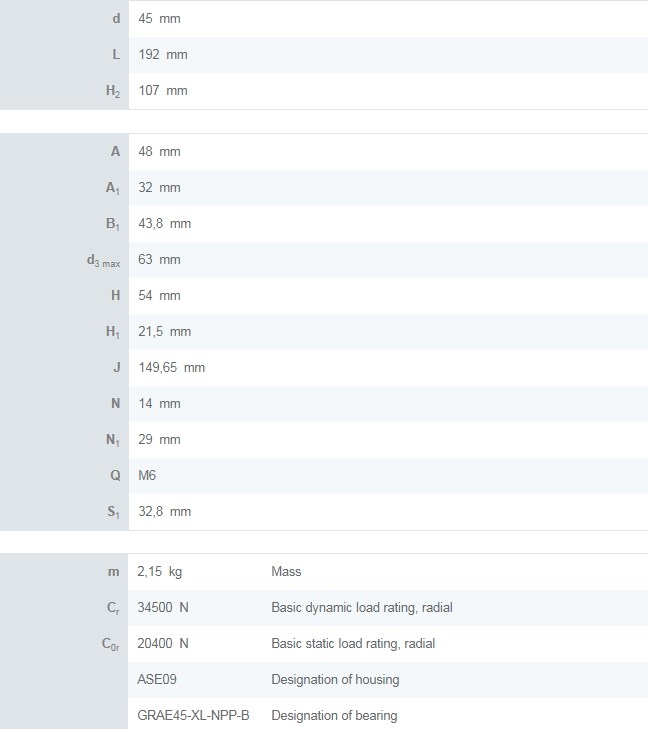
Task: Click the A1 value 32 mm
Action: point(159,188)
